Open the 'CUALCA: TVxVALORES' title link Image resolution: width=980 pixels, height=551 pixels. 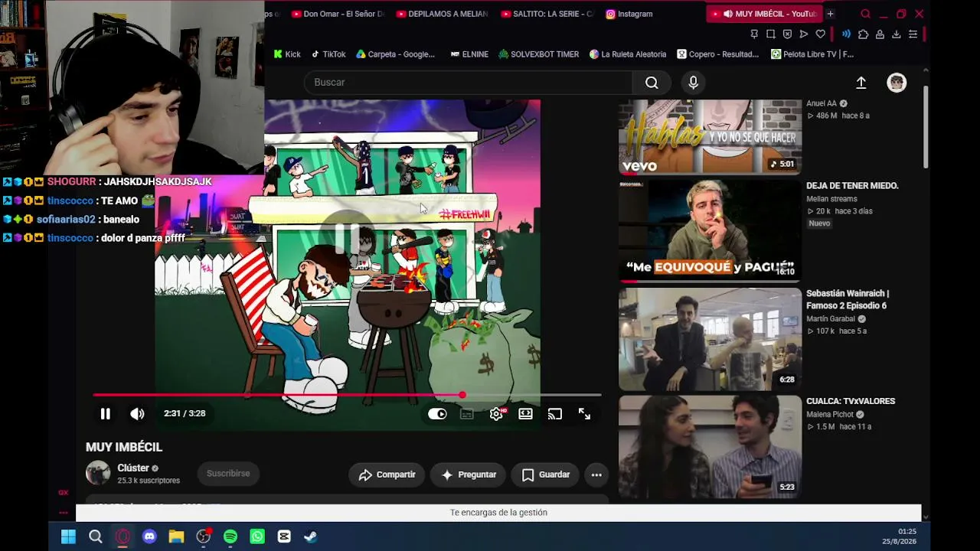[851, 401]
